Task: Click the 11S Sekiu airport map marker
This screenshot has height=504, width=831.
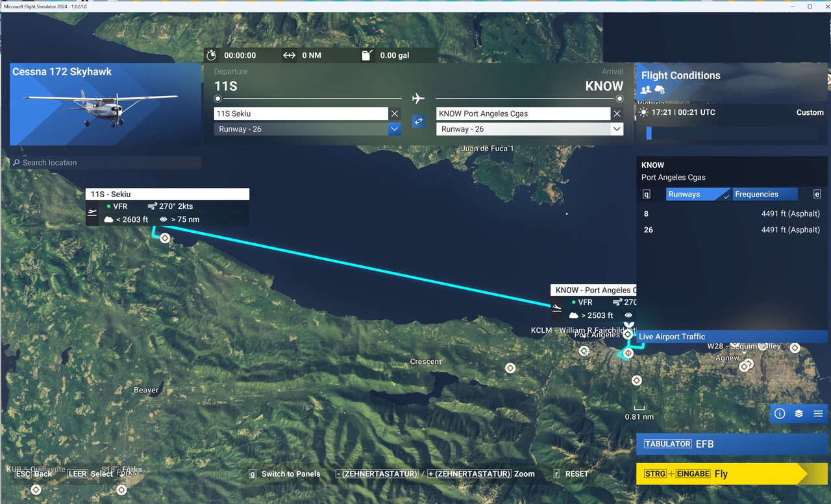Action: point(165,238)
